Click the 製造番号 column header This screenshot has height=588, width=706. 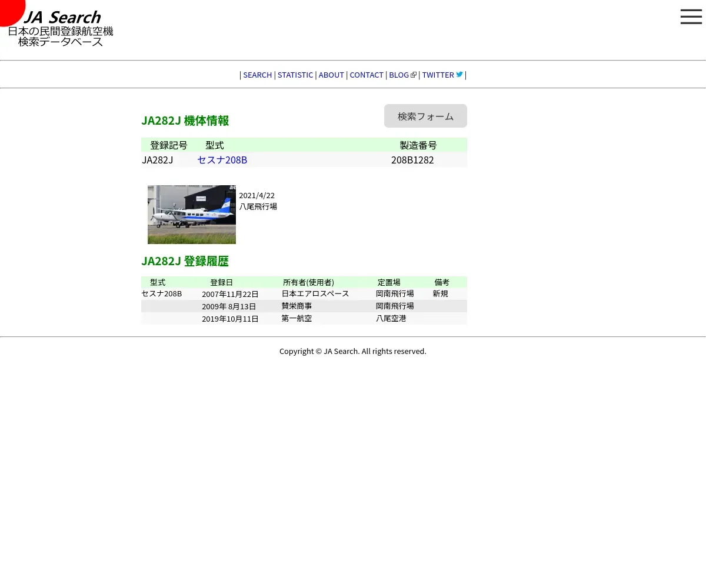(x=418, y=145)
